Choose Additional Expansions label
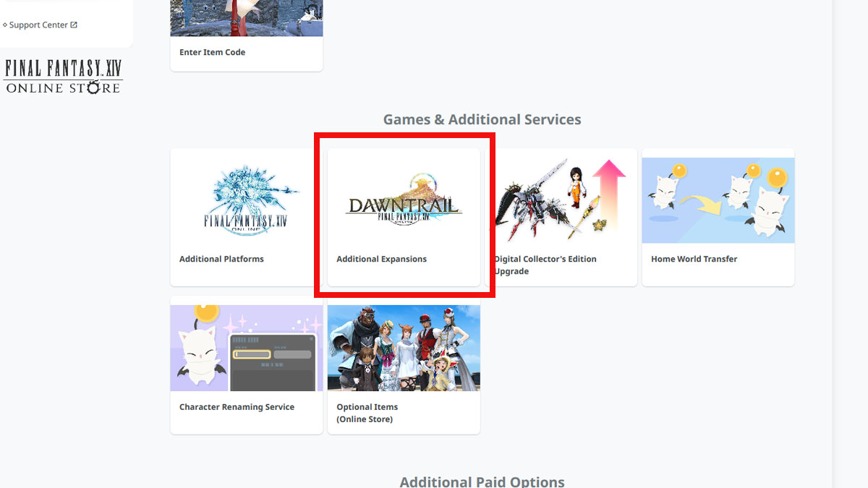Viewport: 868px width, 488px height. tap(381, 259)
